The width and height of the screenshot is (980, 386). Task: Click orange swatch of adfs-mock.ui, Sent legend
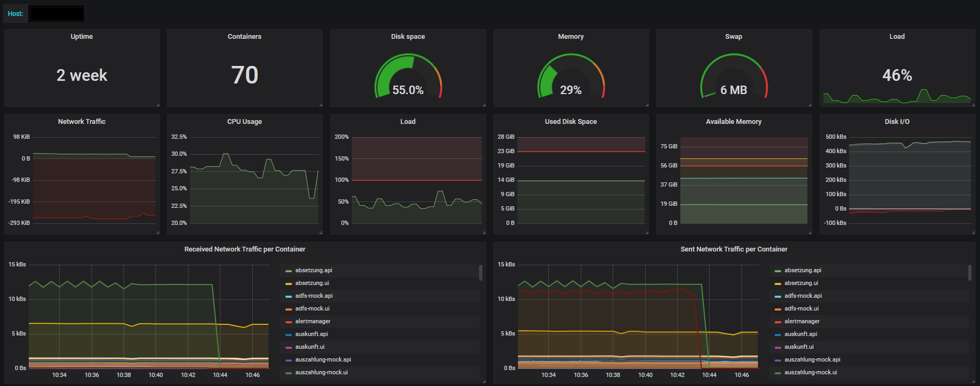click(x=778, y=309)
